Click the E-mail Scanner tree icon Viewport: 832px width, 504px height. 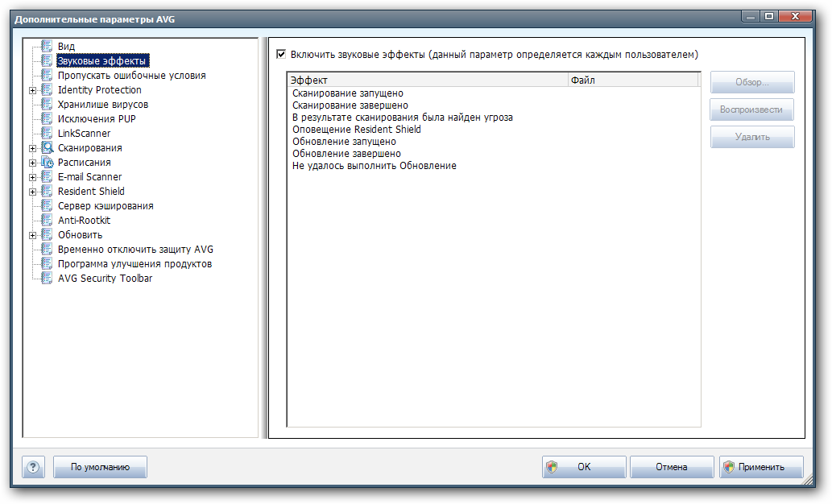click(x=47, y=176)
